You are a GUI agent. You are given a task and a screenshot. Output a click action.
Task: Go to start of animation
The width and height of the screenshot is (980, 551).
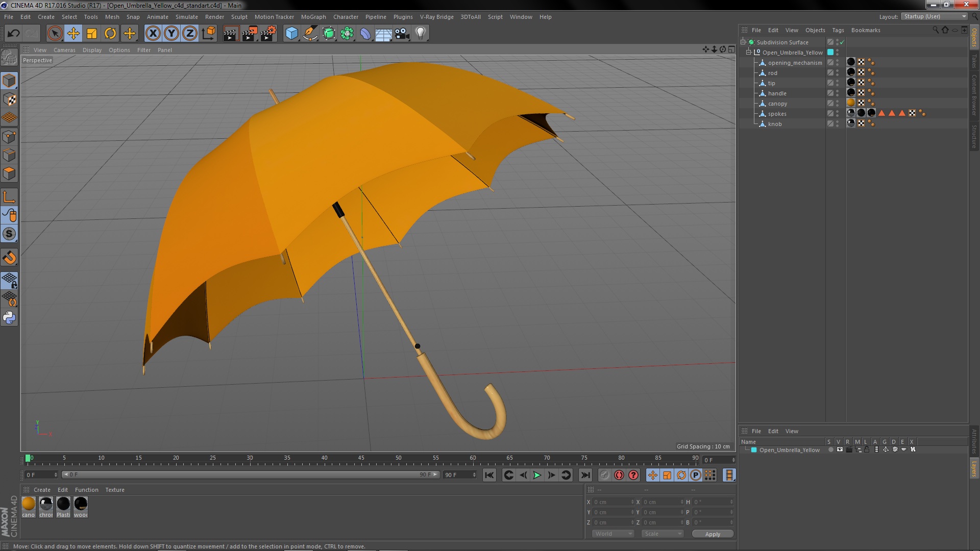[x=489, y=475]
